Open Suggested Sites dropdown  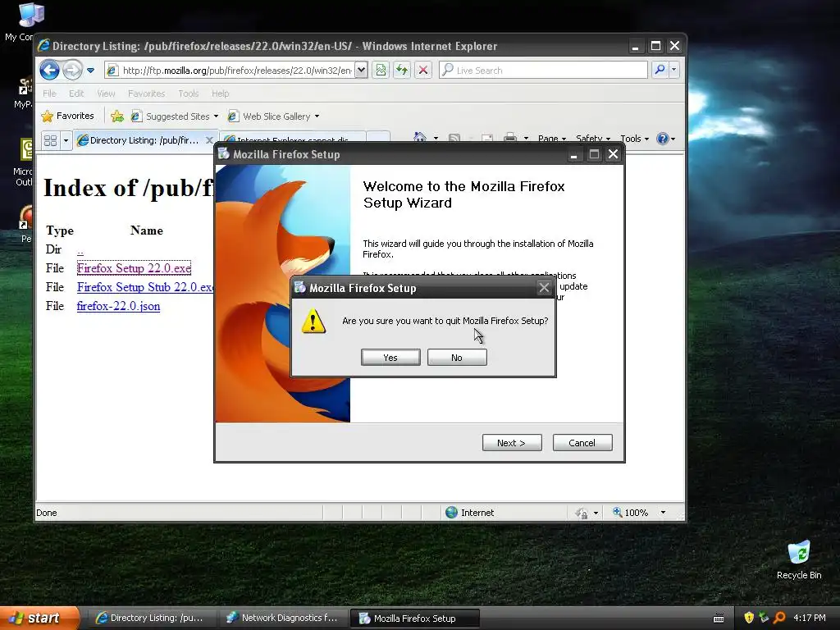coord(176,116)
